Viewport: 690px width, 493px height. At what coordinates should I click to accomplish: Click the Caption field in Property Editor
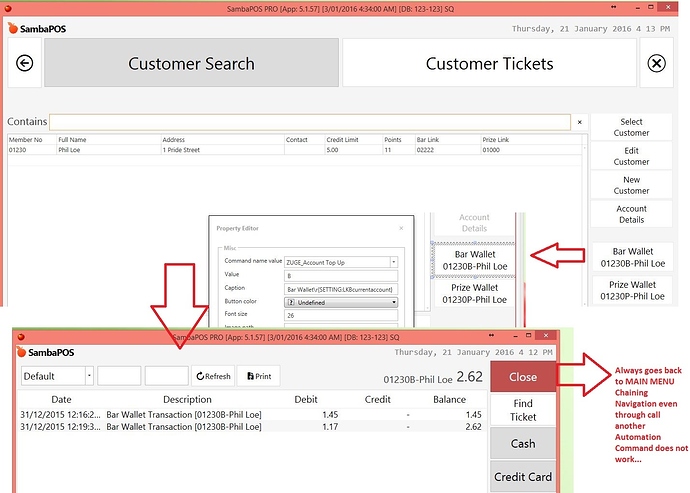[x=341, y=289]
